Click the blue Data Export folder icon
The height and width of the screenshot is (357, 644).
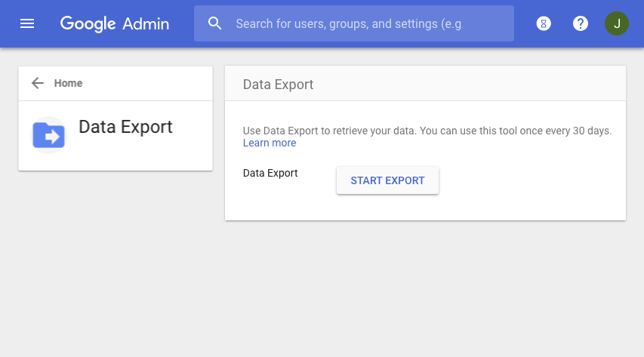[x=49, y=135]
